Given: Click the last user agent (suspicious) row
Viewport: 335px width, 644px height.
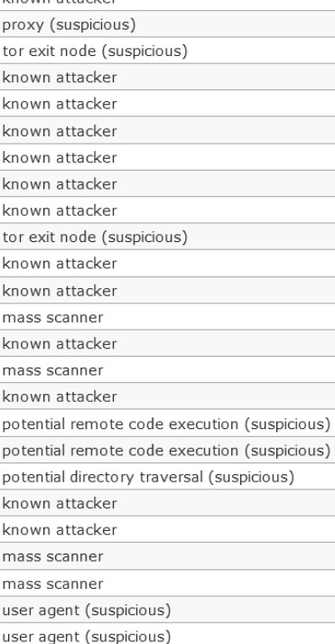Looking at the screenshot, I should [168, 634].
